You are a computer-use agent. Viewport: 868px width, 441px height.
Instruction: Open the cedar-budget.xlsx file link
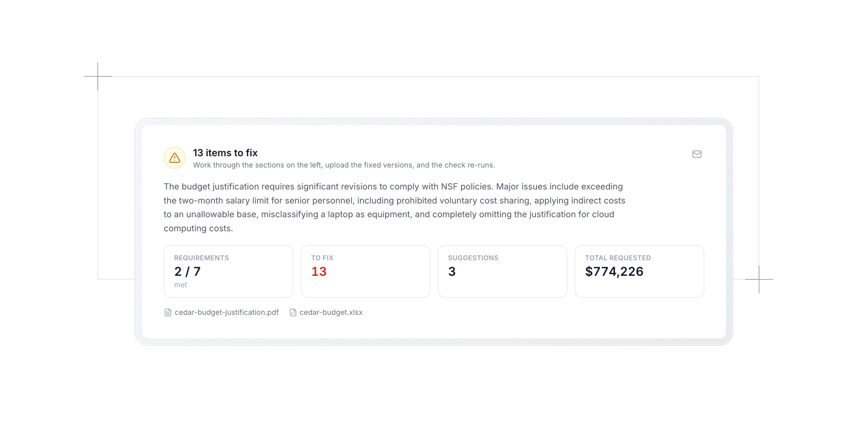331,313
